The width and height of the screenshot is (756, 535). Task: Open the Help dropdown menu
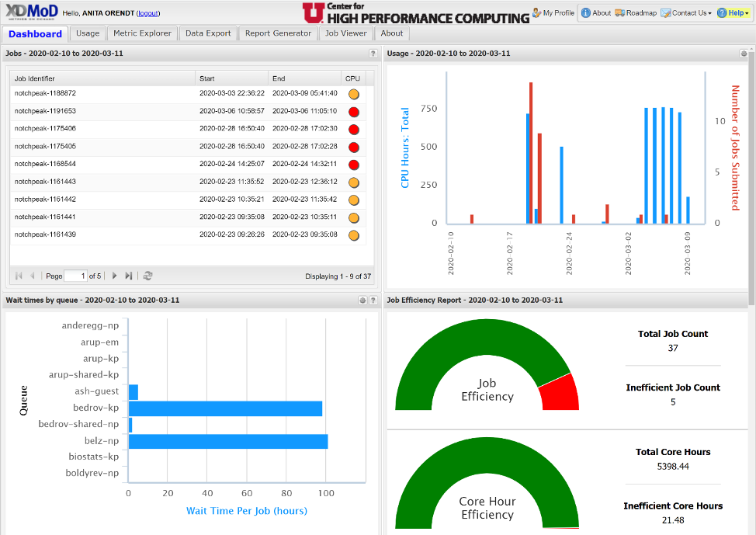(733, 13)
